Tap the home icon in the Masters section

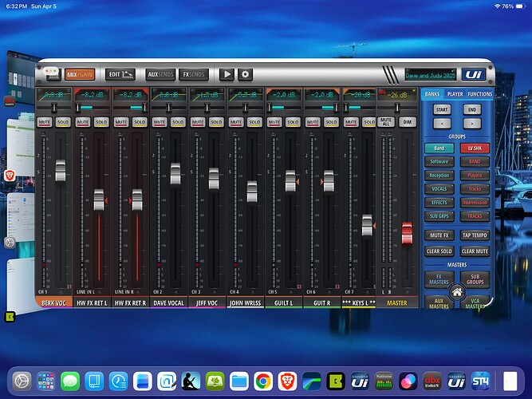pyautogui.click(x=458, y=292)
